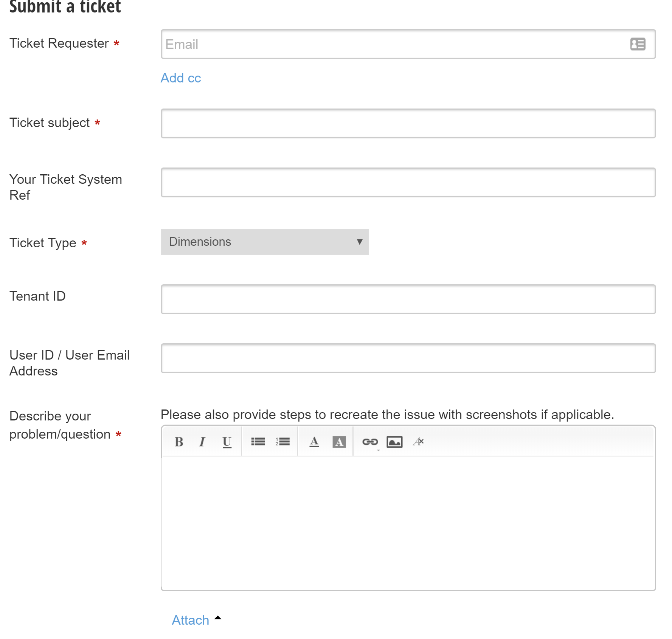Click the insert image icon
Viewport: 672px width, 639px height.
(x=394, y=442)
